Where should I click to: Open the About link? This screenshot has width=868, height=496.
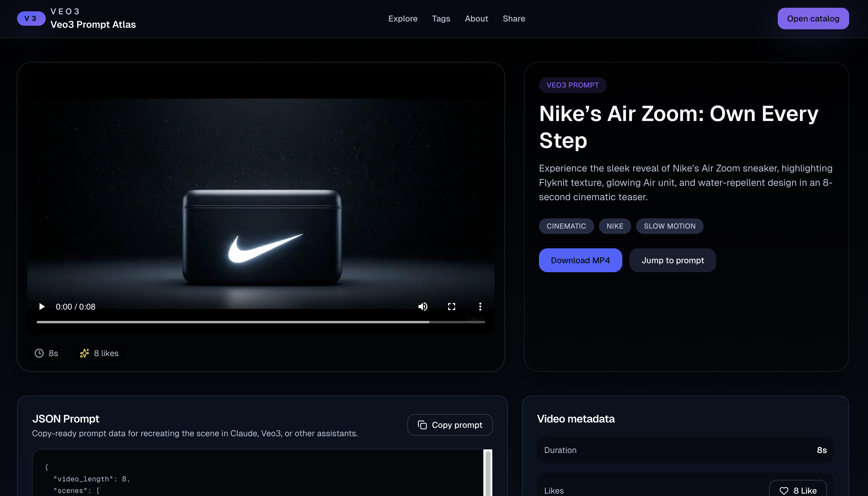pyautogui.click(x=476, y=19)
